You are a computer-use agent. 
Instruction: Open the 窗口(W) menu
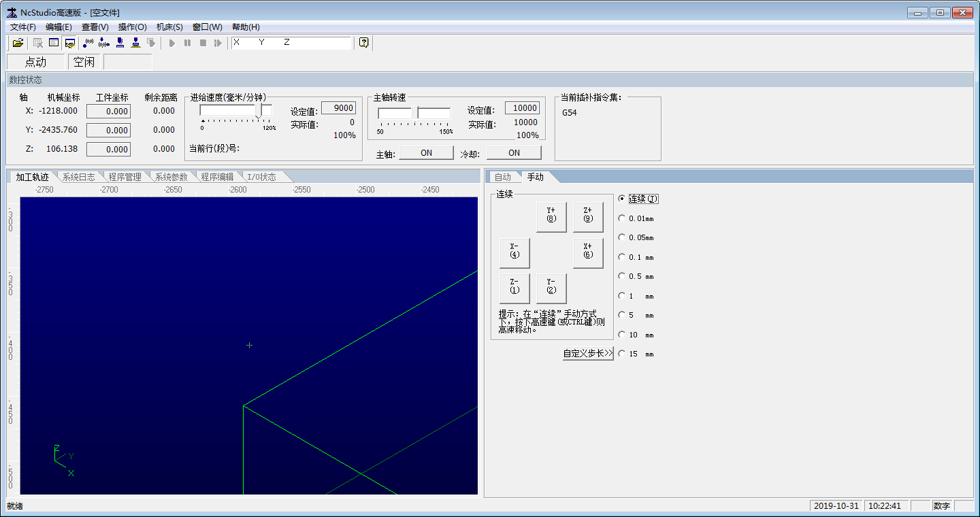pos(208,27)
